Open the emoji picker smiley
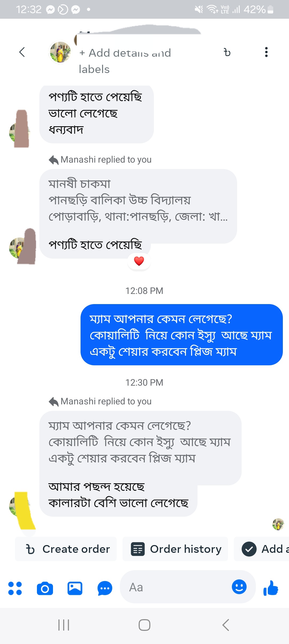The width and height of the screenshot is (289, 644). [x=239, y=587]
